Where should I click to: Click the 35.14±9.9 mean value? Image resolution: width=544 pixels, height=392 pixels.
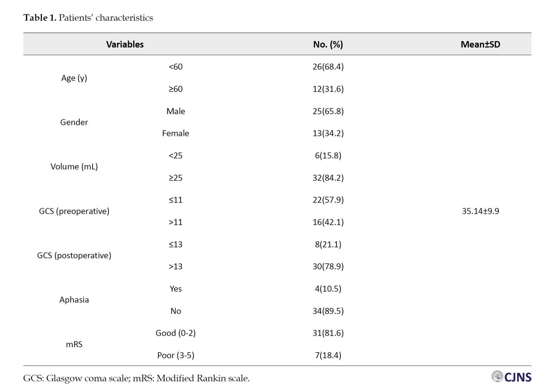(x=480, y=211)
